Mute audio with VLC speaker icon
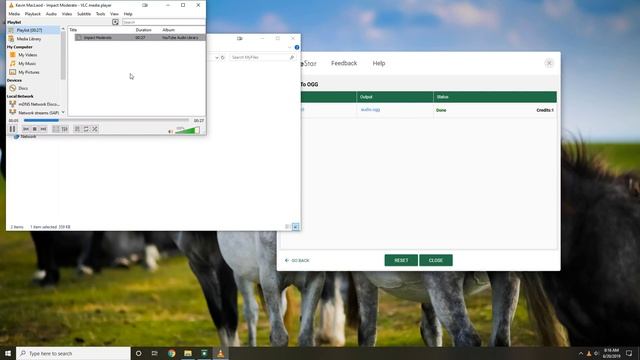This screenshot has width=640, height=360. tap(171, 131)
